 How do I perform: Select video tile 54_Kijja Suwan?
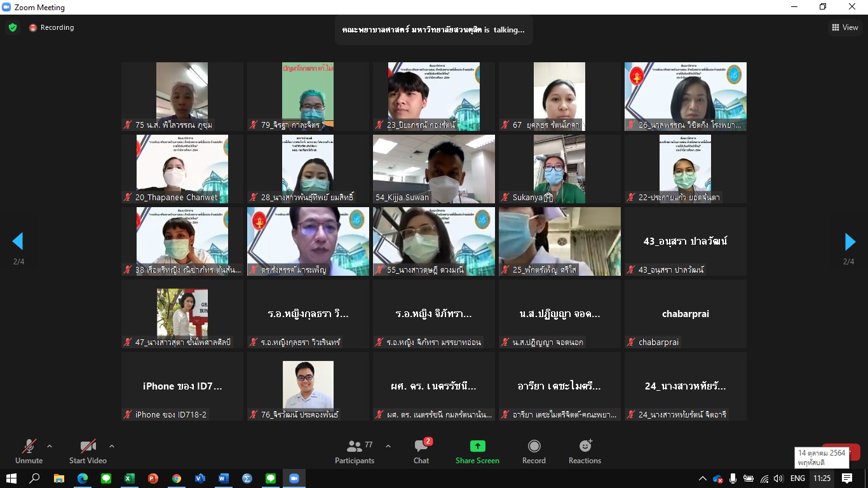434,169
